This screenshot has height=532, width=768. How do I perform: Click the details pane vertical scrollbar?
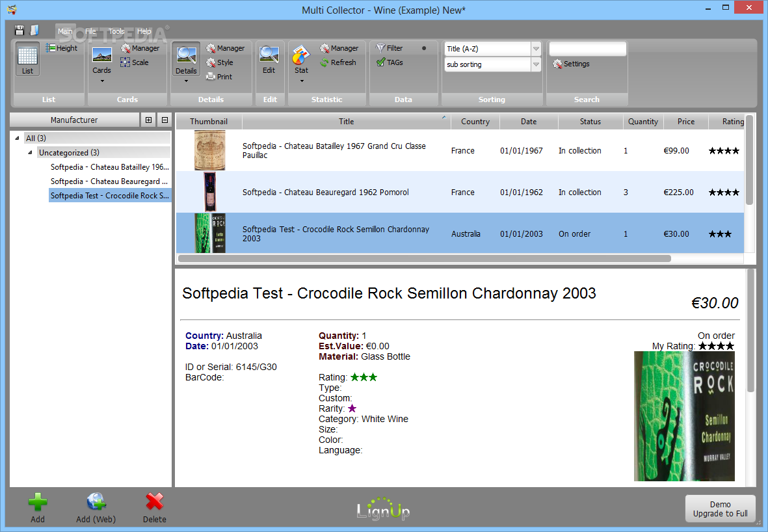tap(750, 330)
